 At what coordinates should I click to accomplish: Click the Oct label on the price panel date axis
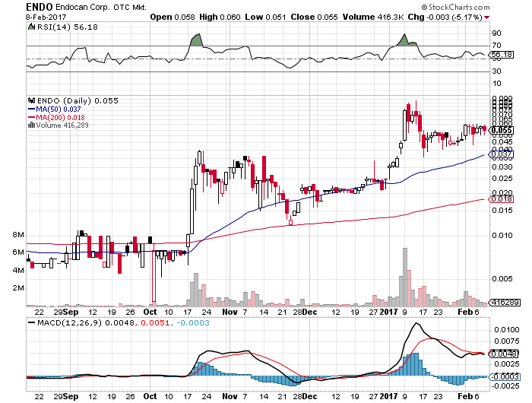pos(150,312)
